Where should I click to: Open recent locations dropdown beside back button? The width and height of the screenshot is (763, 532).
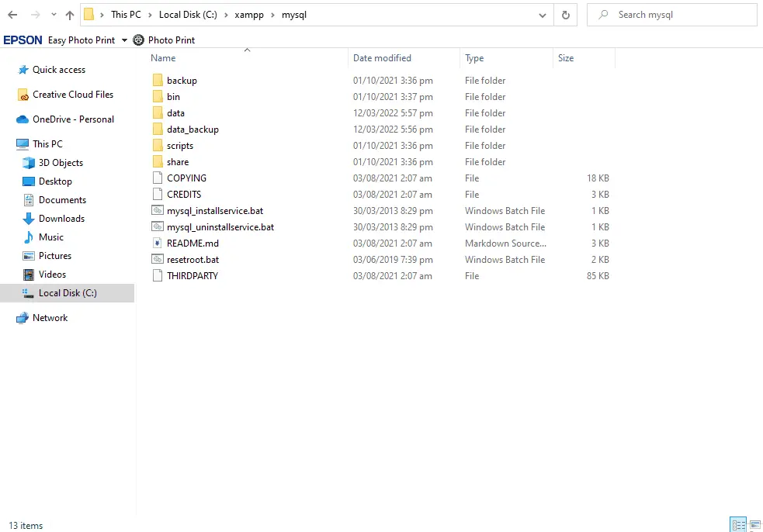pyautogui.click(x=53, y=14)
